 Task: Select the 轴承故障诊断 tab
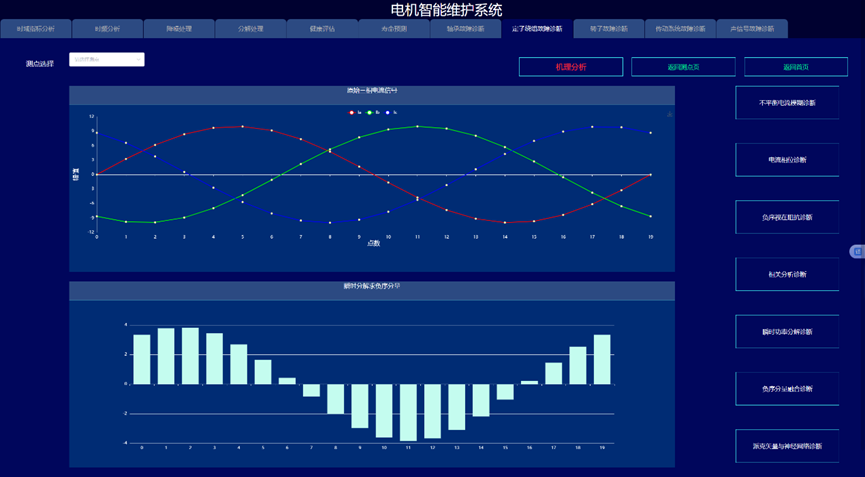tap(465, 29)
